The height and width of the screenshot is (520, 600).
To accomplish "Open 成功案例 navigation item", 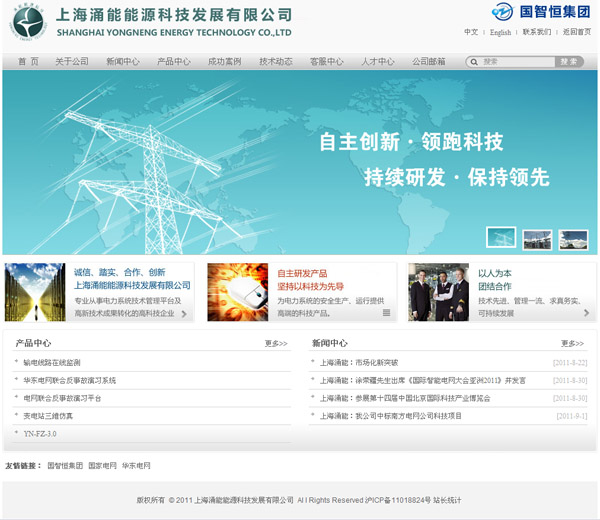I will [x=225, y=62].
